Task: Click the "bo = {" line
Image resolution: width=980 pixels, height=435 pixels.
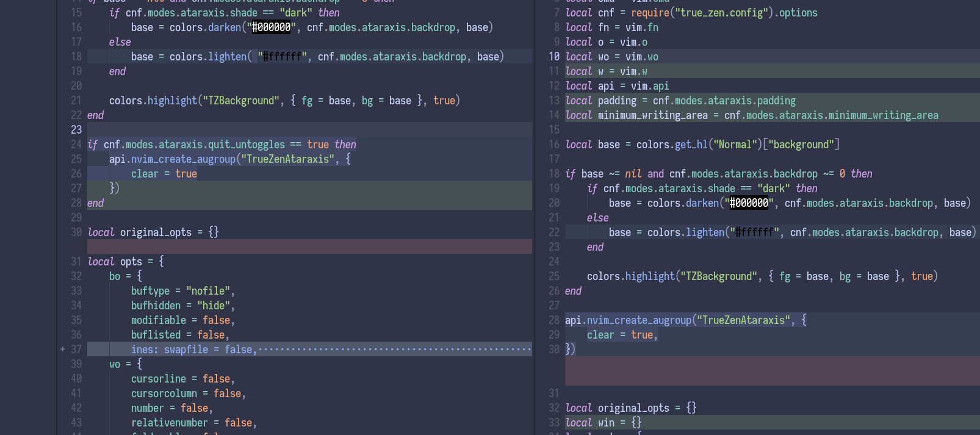Action: click(126, 276)
